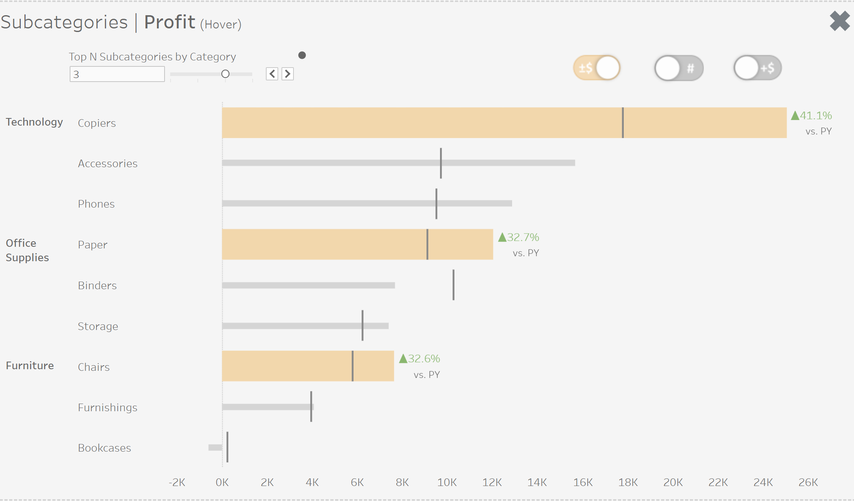Toggle the +$ sales switch

[x=758, y=68]
